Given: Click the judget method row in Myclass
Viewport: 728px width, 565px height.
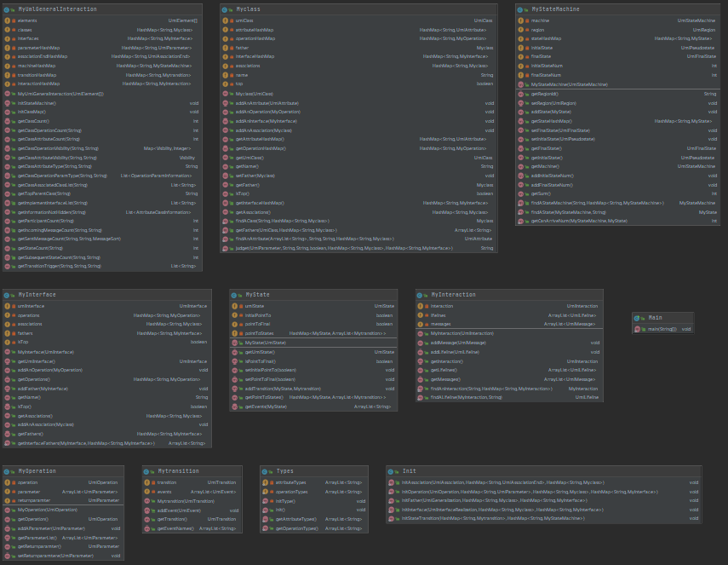Looking at the screenshot, I should (x=358, y=248).
